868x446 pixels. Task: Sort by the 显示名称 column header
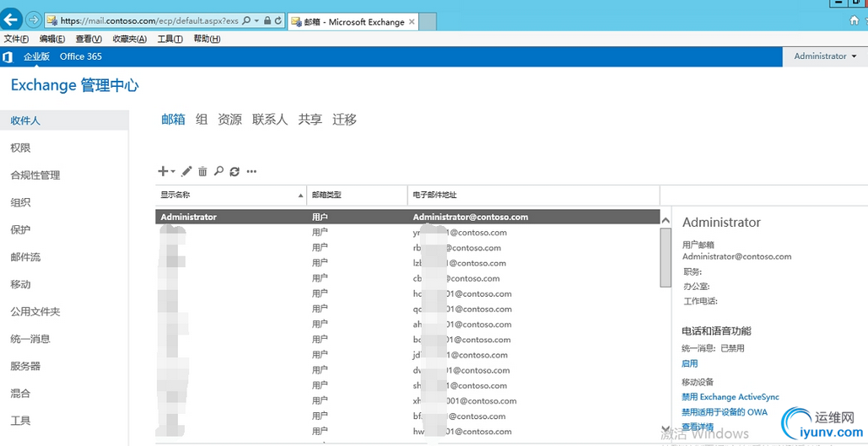[x=231, y=196]
